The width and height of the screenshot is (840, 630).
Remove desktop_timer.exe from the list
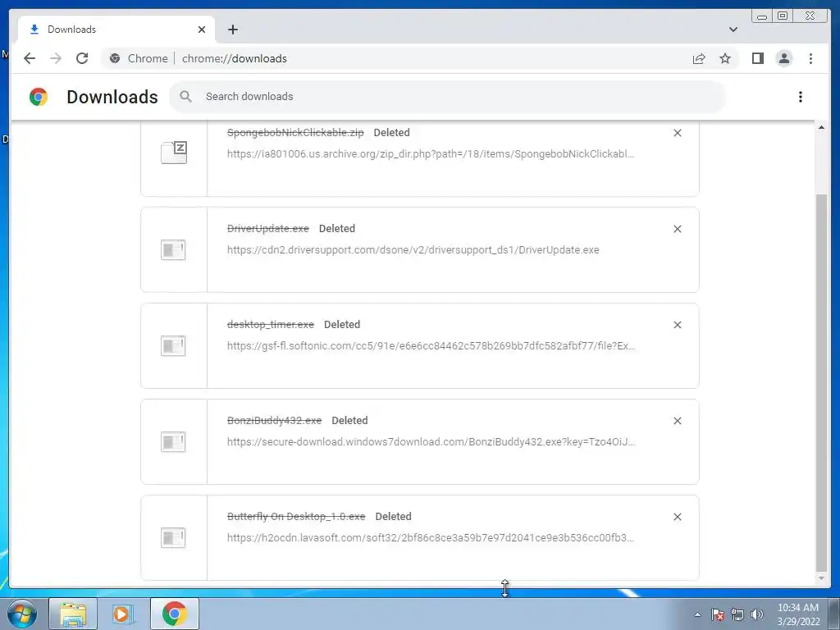[x=677, y=325]
